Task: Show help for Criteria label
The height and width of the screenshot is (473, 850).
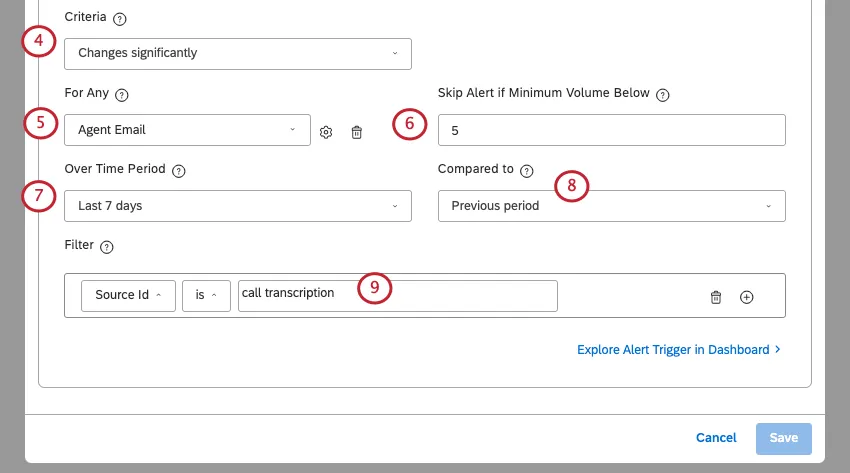Action: [x=120, y=19]
